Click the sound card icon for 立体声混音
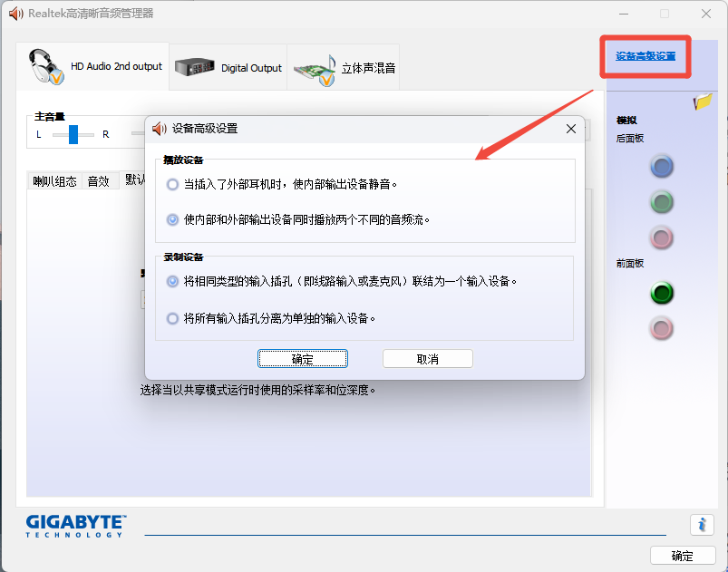728x572 pixels. (x=315, y=70)
